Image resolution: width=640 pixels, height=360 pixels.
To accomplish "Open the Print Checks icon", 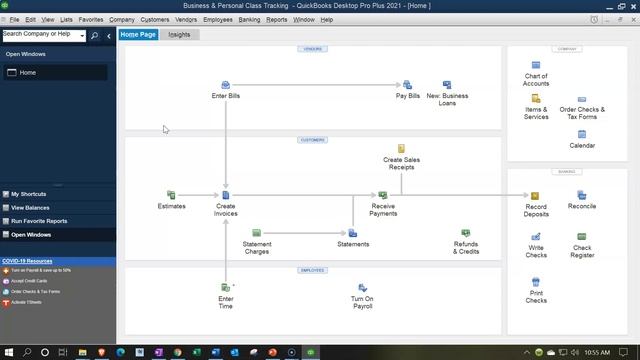I will tap(536, 282).
